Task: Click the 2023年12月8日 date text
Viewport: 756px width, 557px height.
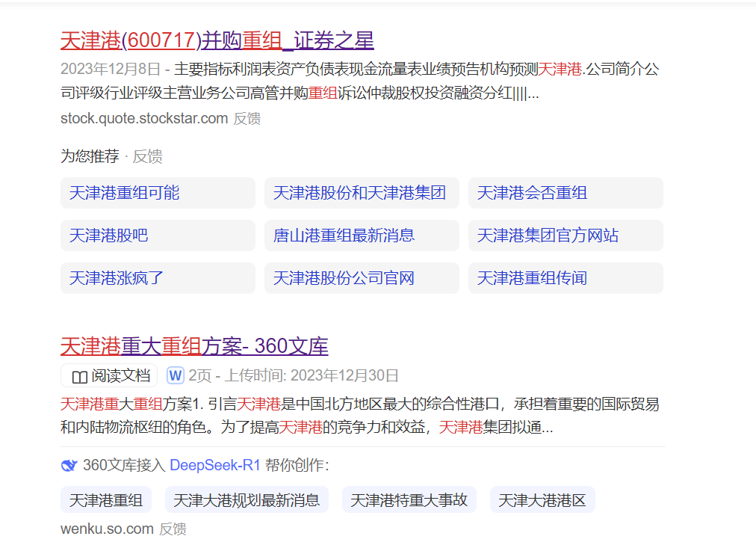Action: [x=111, y=69]
